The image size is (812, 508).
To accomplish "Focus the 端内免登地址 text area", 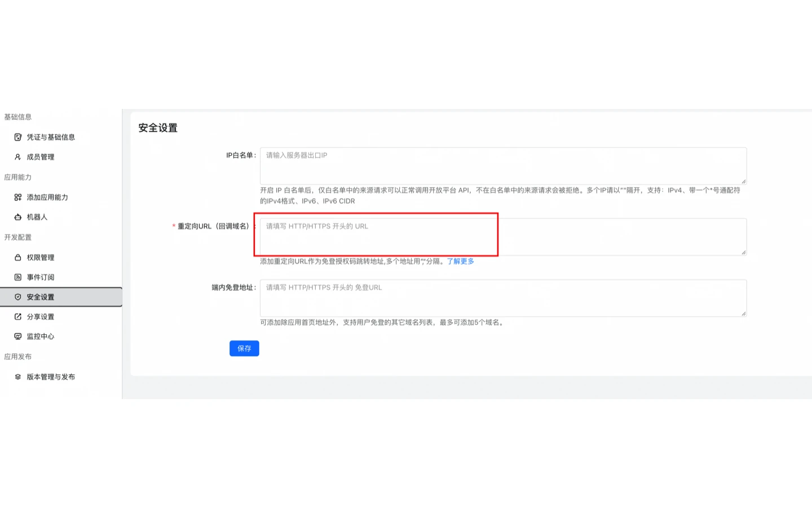I will [x=503, y=298].
